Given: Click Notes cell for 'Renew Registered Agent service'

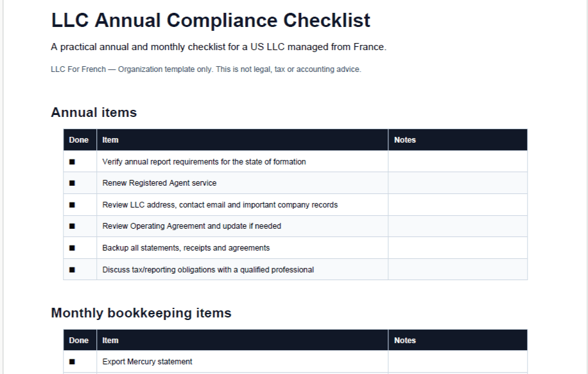Looking at the screenshot, I should (x=458, y=183).
